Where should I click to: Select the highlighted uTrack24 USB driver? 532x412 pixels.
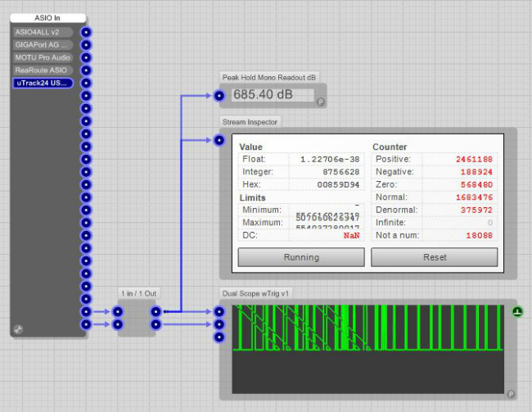tap(43, 83)
